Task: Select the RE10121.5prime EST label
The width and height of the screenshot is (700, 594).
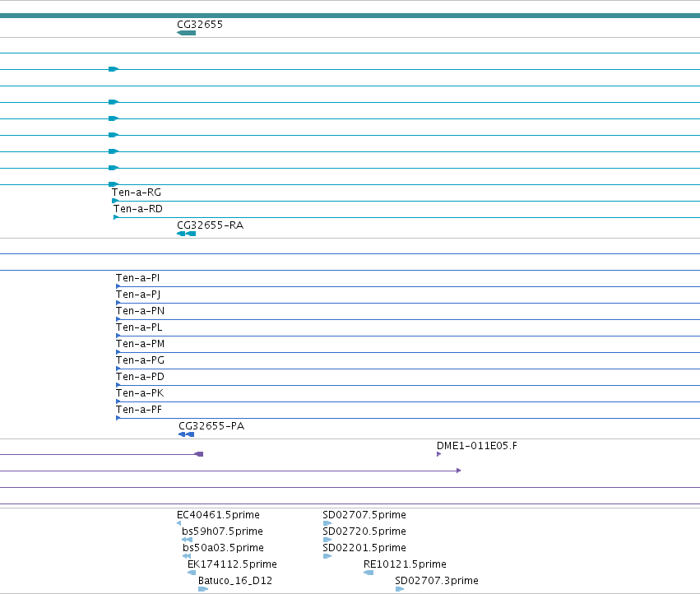Action: (405, 564)
